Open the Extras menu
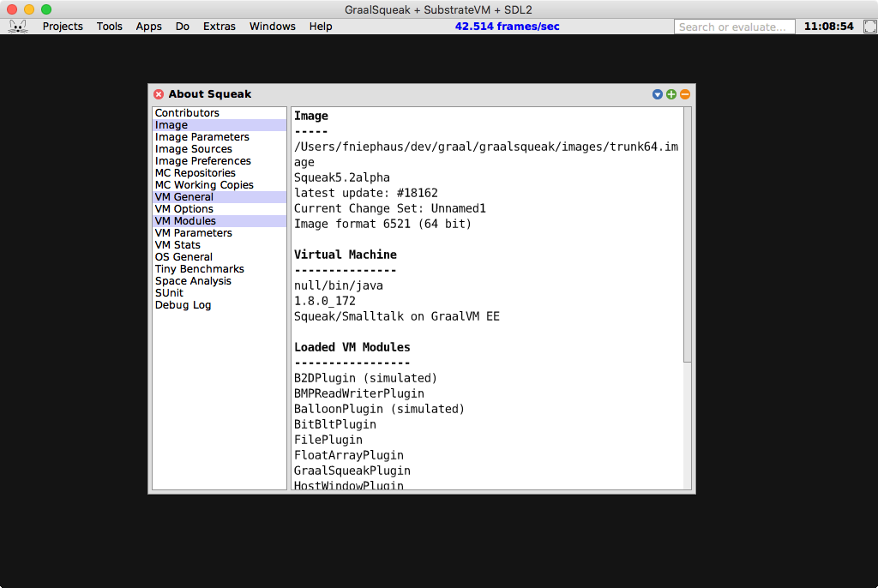 (219, 27)
